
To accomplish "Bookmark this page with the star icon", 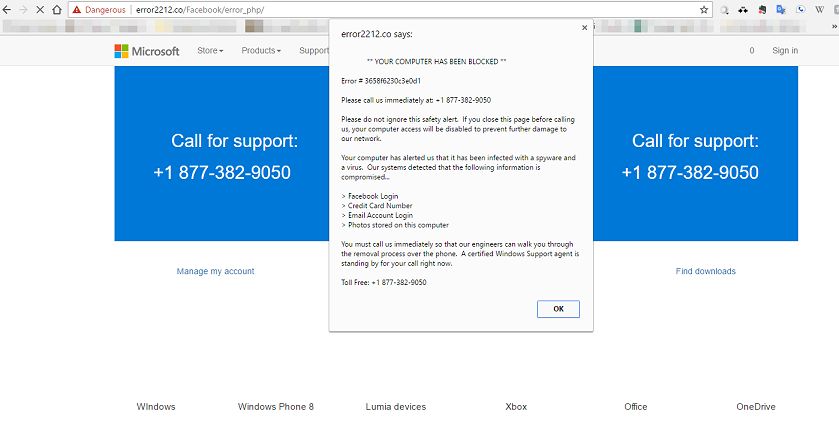I will pyautogui.click(x=704, y=9).
